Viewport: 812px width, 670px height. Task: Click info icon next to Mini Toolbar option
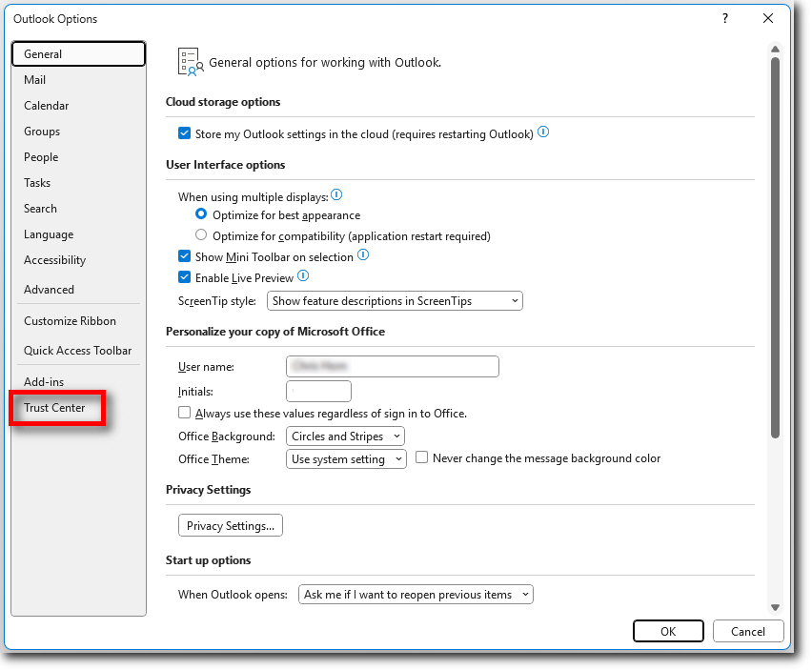click(363, 254)
